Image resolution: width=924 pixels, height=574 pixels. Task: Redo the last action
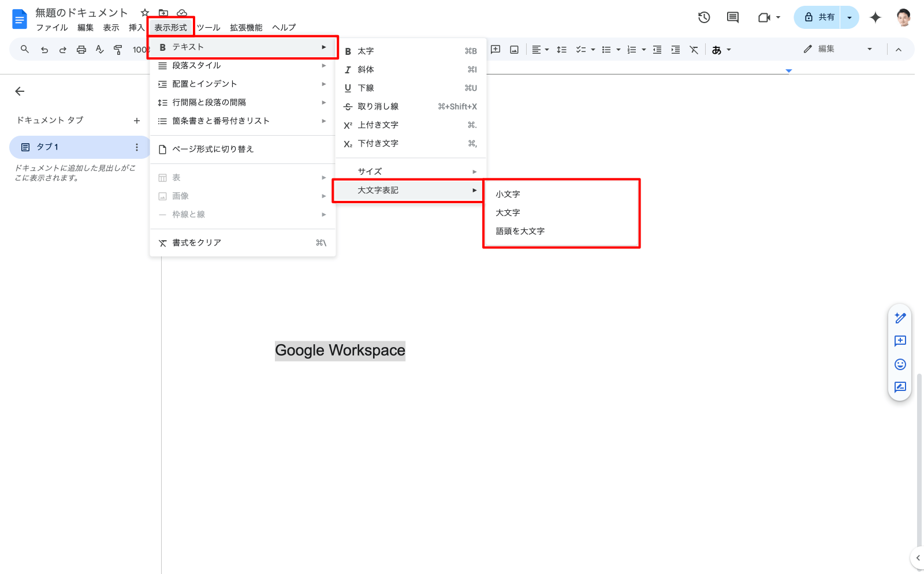click(63, 50)
